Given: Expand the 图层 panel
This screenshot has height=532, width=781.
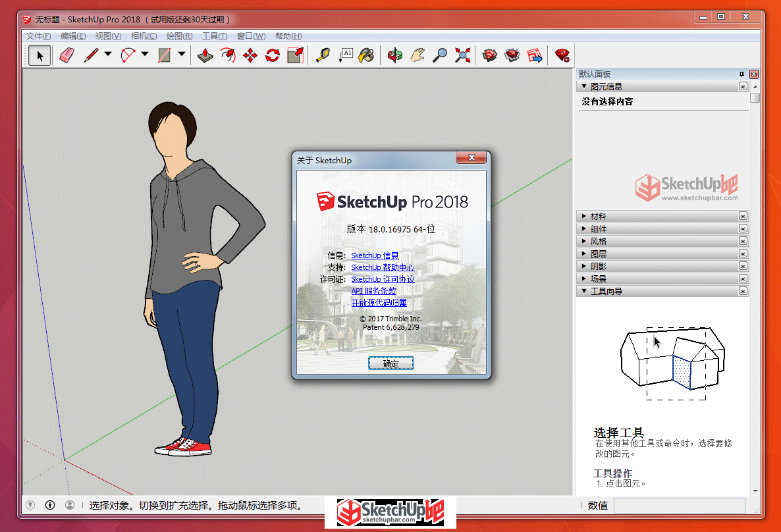Looking at the screenshot, I should click(583, 253).
